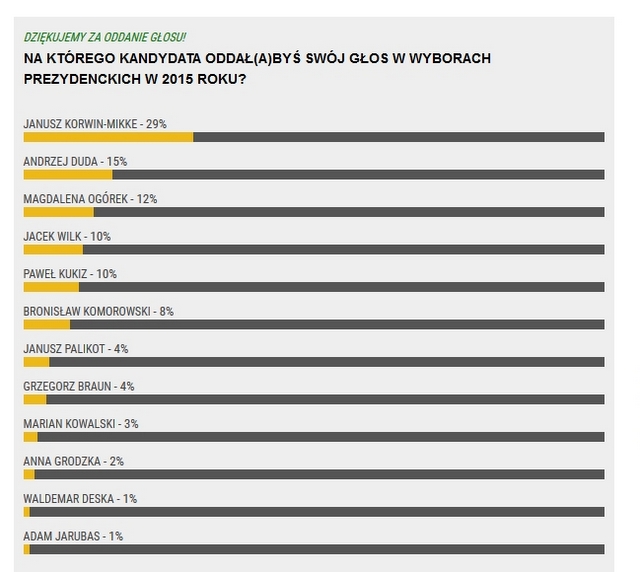Click the result bar under Jacek Wilk
This screenshot has height=572, width=640.
[313, 249]
